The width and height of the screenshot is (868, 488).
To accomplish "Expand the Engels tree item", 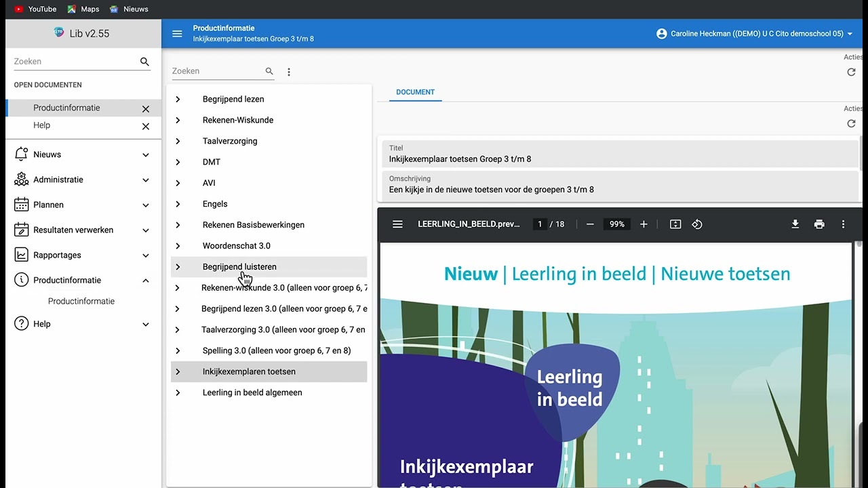I will click(x=178, y=204).
